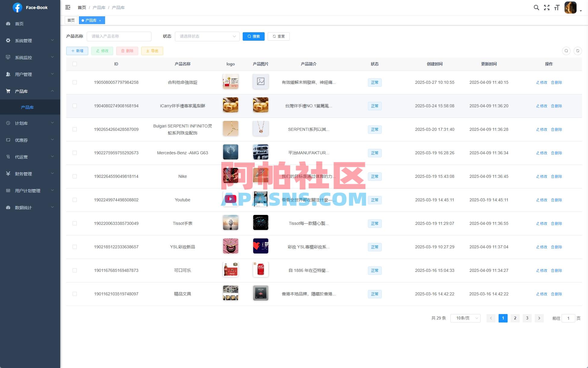588x368 pixels.
Task: Open the font size setting icon
Action: pos(557,8)
